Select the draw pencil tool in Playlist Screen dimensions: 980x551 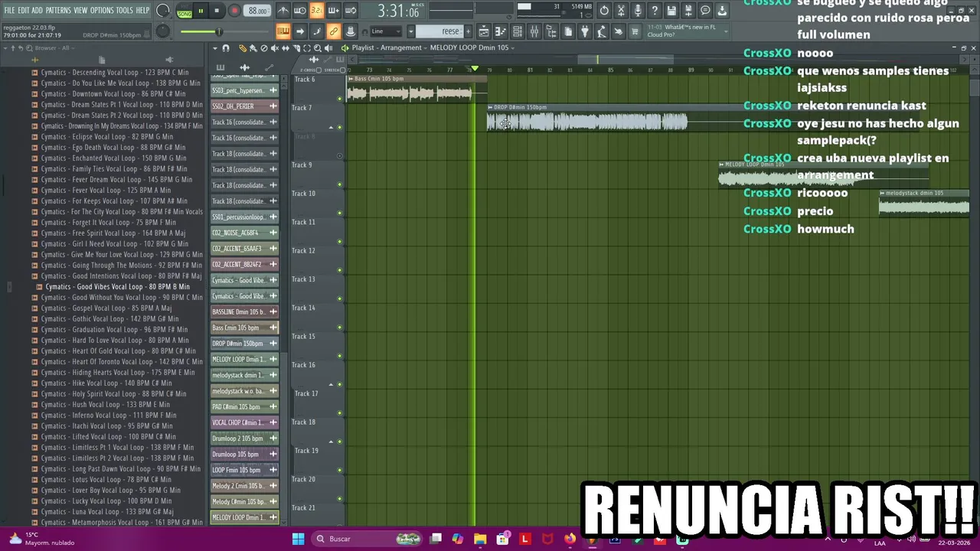(243, 47)
